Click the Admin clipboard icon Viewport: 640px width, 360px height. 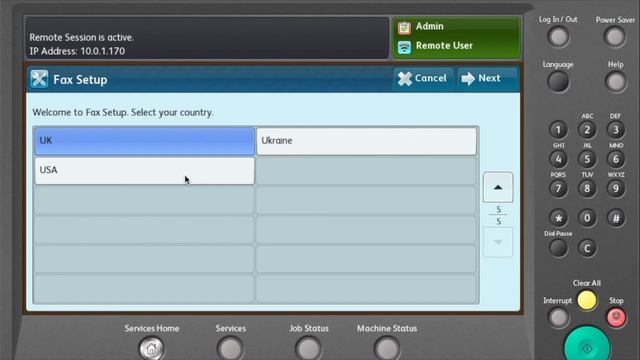pyautogui.click(x=404, y=27)
